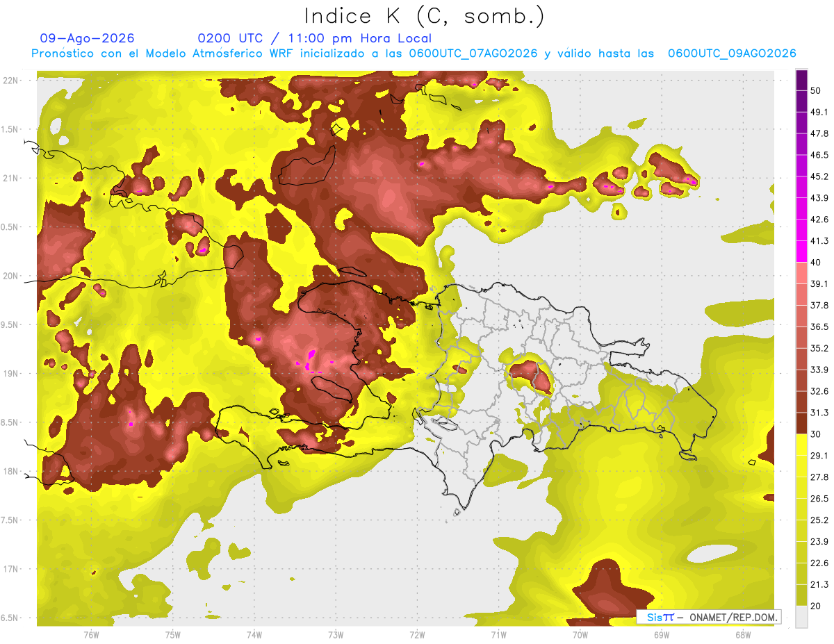
Task: Click colorbar value "26.5"
Action: [x=819, y=499]
